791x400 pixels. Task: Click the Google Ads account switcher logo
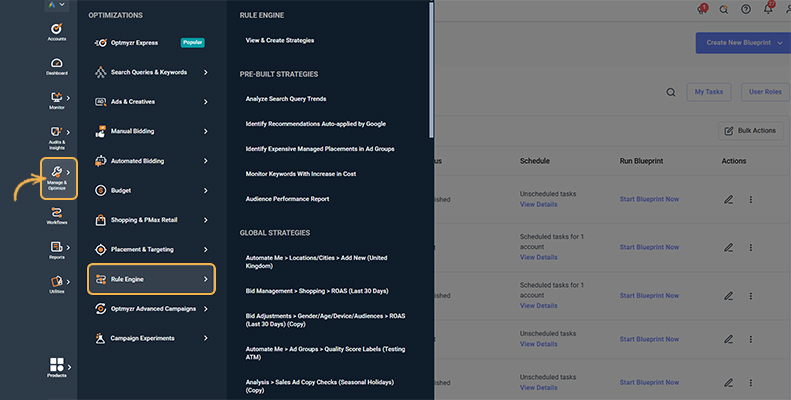52,5
